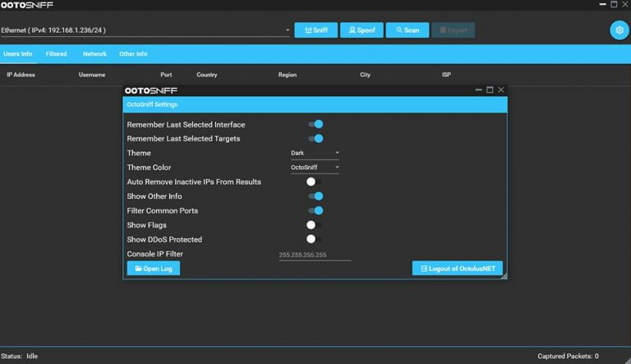Toggle Remember Last Selected Targets switch

pos(315,139)
